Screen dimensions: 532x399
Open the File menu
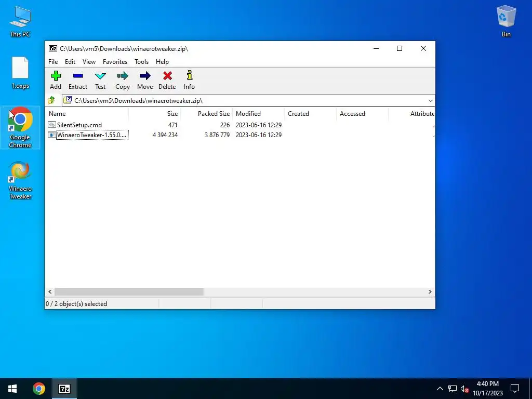click(x=53, y=62)
